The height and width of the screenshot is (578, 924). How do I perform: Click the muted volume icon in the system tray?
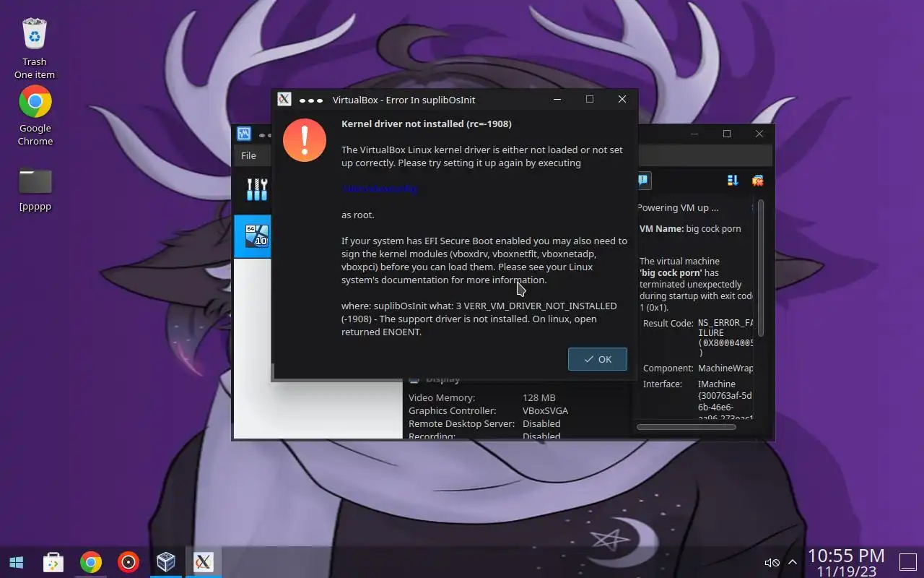pyautogui.click(x=772, y=562)
